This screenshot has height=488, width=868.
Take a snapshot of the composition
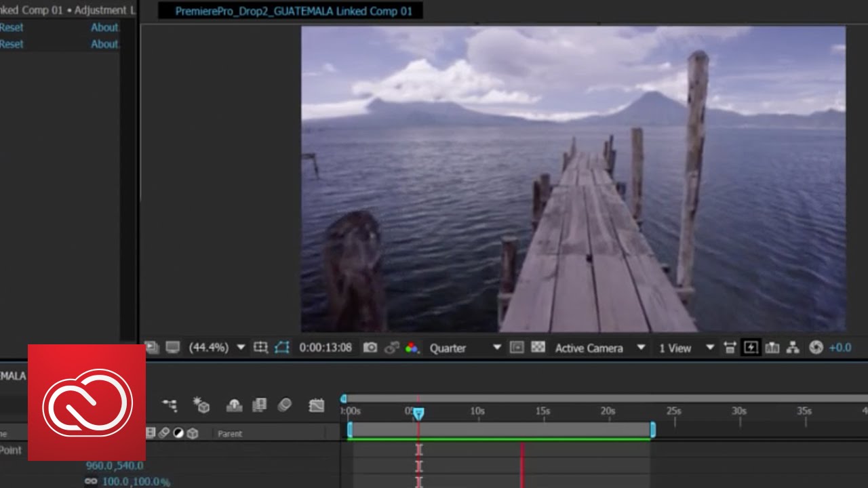370,347
